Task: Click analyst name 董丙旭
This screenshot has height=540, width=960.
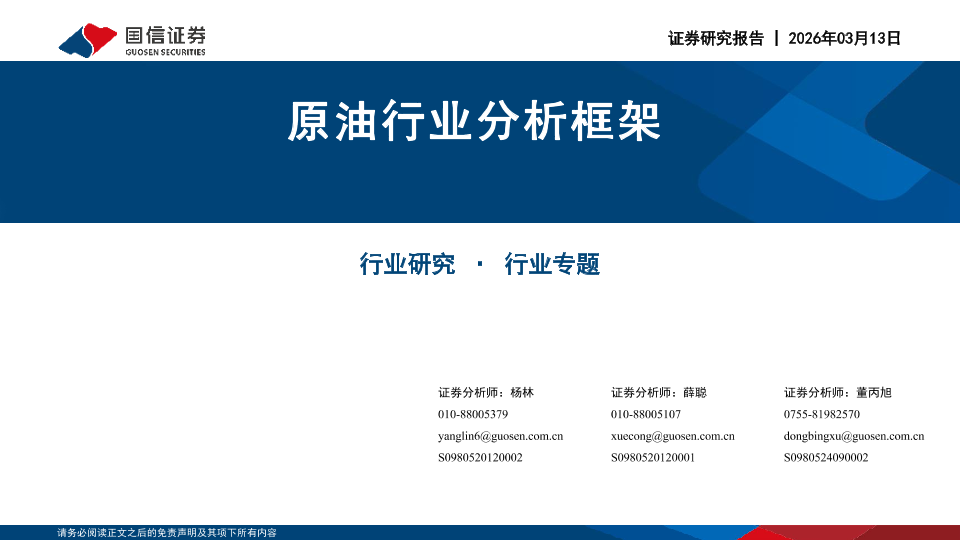Action: 874,392
